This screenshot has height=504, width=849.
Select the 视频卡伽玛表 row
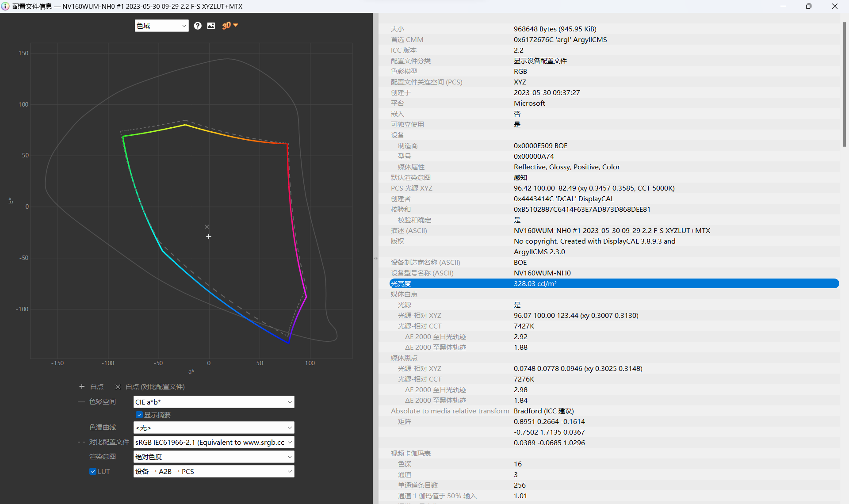pyautogui.click(x=410, y=453)
